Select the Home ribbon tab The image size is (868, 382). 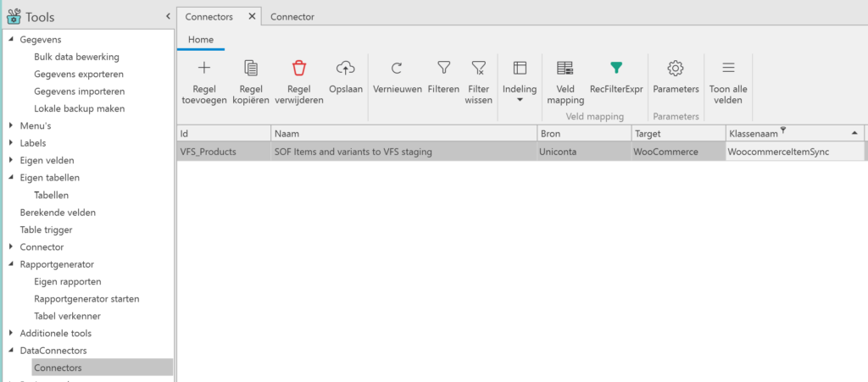[201, 40]
